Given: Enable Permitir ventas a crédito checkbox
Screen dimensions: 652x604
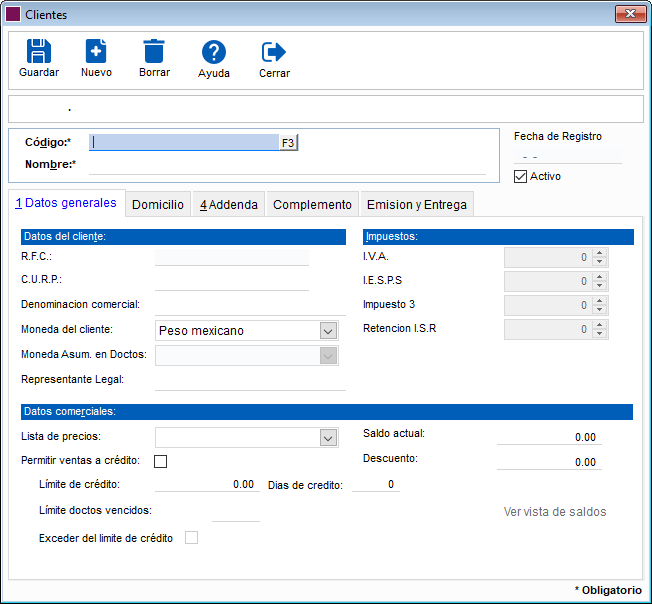Looking at the screenshot, I should 160,461.
